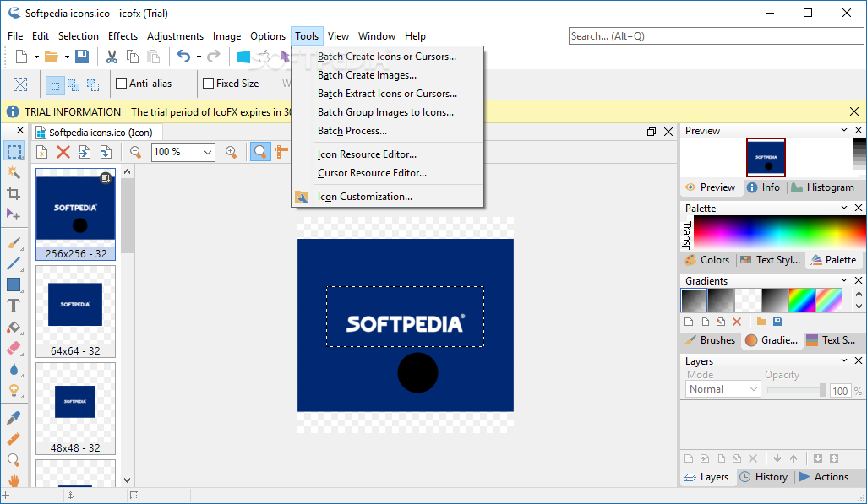Enable the Anti-alias checkbox
The width and height of the screenshot is (867, 504).
coord(121,84)
